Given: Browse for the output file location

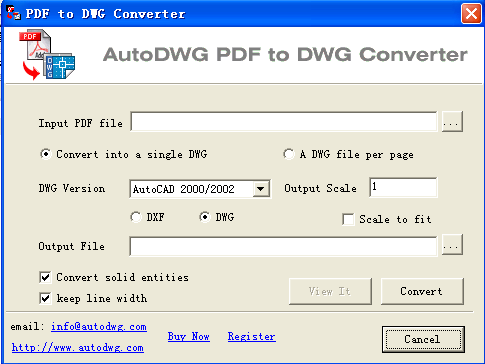Looking at the screenshot, I should (452, 245).
